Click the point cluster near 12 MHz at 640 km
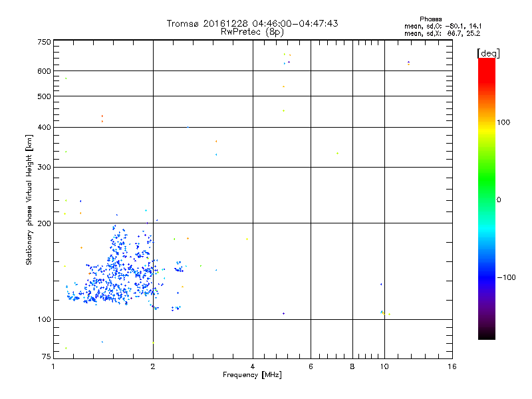 click(408, 63)
